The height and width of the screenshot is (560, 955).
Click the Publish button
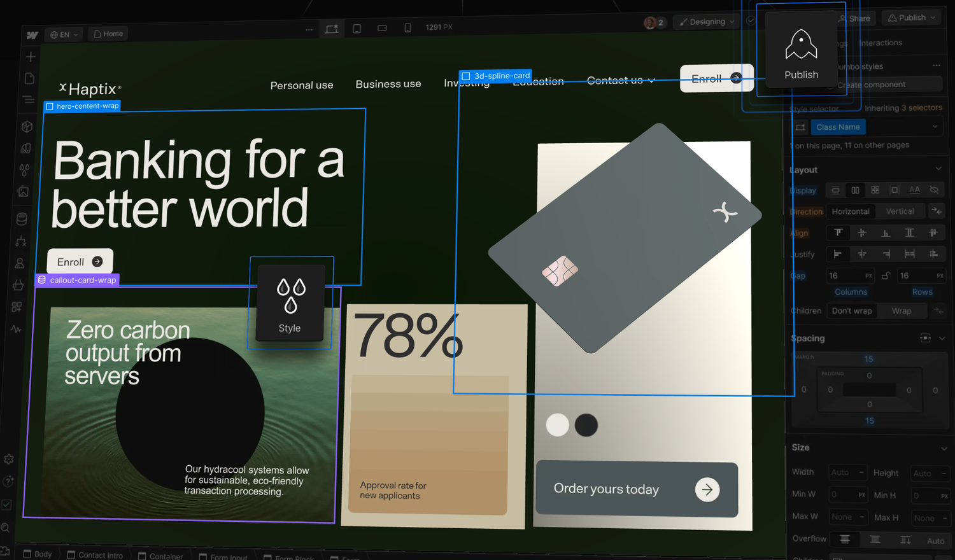[x=910, y=17]
